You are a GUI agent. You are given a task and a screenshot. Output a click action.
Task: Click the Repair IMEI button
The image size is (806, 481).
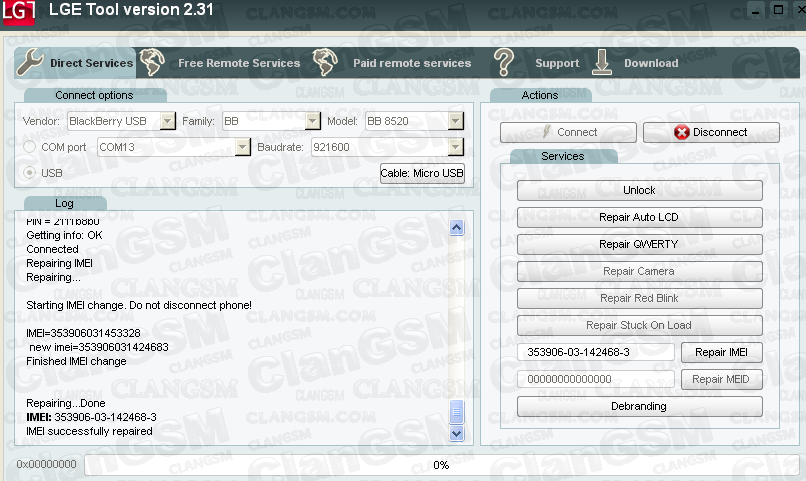pos(721,352)
